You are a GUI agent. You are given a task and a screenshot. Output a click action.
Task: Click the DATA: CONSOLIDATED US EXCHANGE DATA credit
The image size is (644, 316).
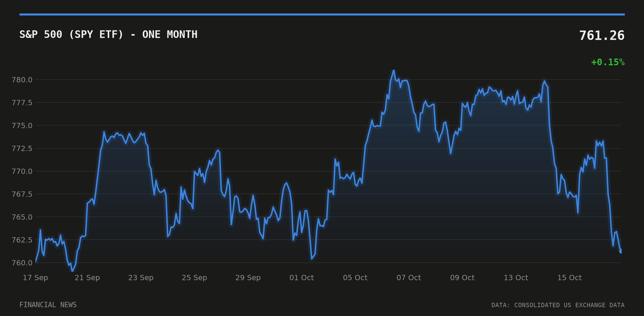(558, 305)
